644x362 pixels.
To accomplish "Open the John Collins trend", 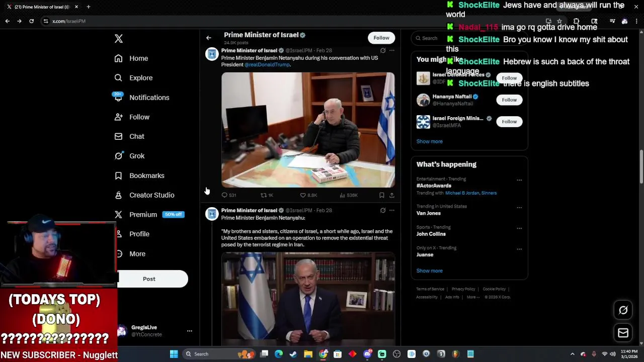I will click(431, 234).
